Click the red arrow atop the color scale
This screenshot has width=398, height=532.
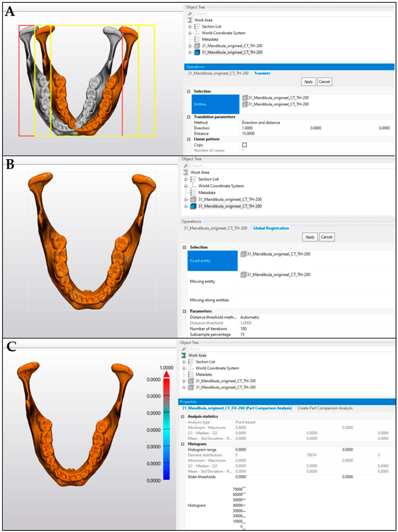pyautogui.click(x=166, y=374)
